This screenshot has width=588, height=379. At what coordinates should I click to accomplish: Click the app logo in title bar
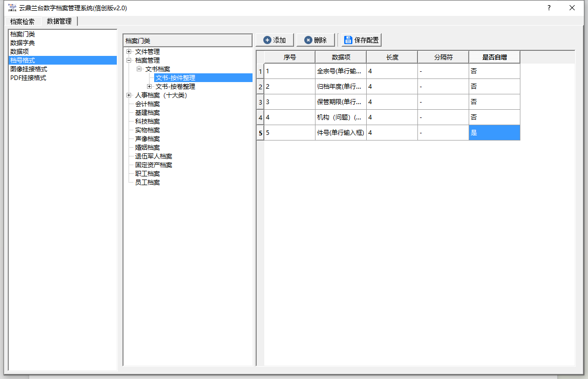pyautogui.click(x=12, y=8)
